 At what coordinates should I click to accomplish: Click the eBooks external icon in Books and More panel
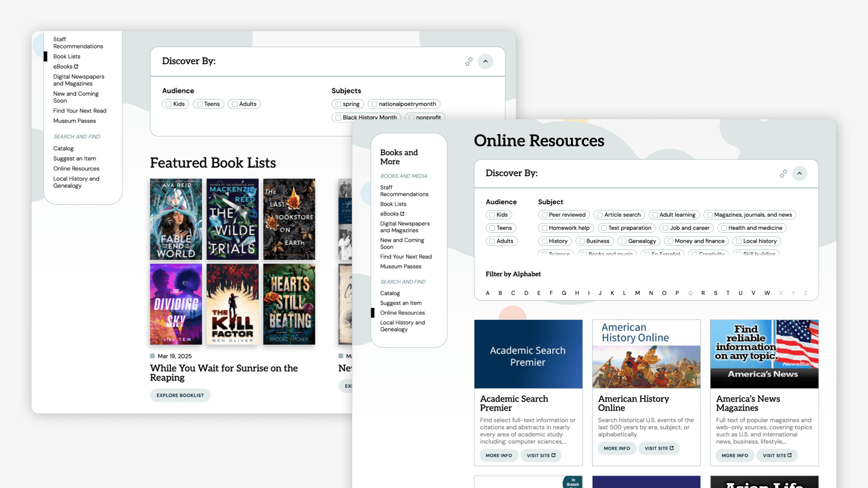point(402,214)
